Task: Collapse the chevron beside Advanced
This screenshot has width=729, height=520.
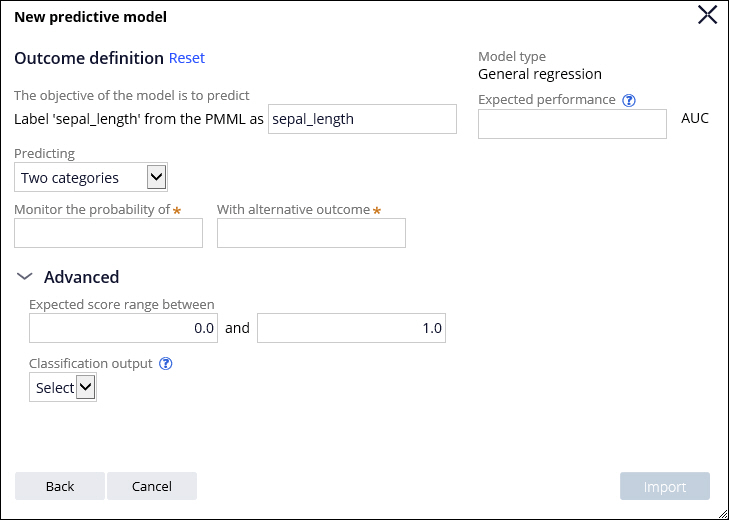Action: [x=25, y=277]
